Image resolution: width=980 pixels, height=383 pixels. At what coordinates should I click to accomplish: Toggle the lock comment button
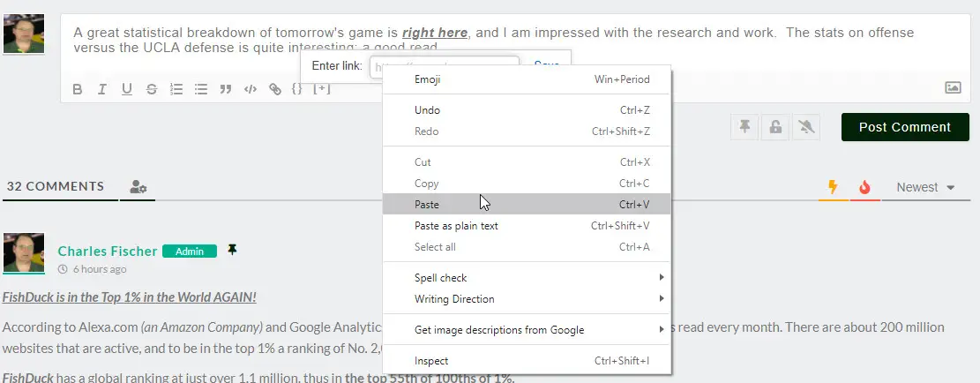(x=775, y=127)
